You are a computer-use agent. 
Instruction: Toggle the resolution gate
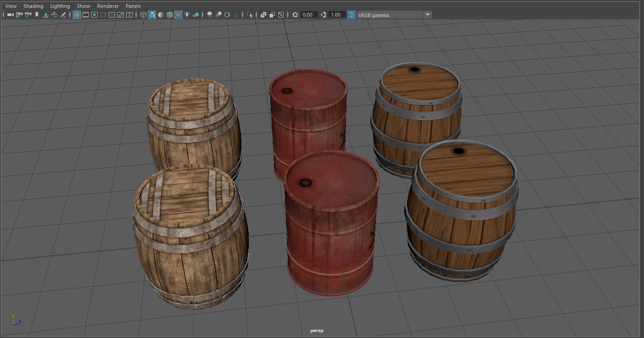click(94, 14)
